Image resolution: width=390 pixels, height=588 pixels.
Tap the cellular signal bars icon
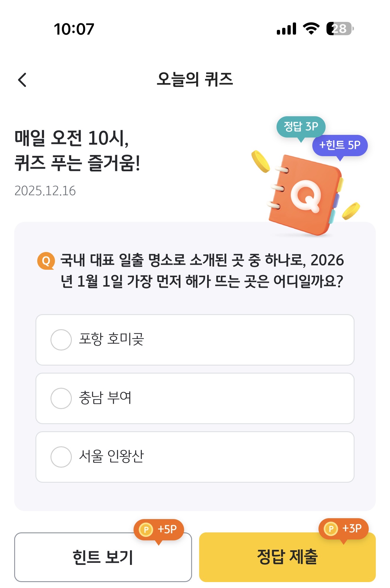[x=286, y=29]
